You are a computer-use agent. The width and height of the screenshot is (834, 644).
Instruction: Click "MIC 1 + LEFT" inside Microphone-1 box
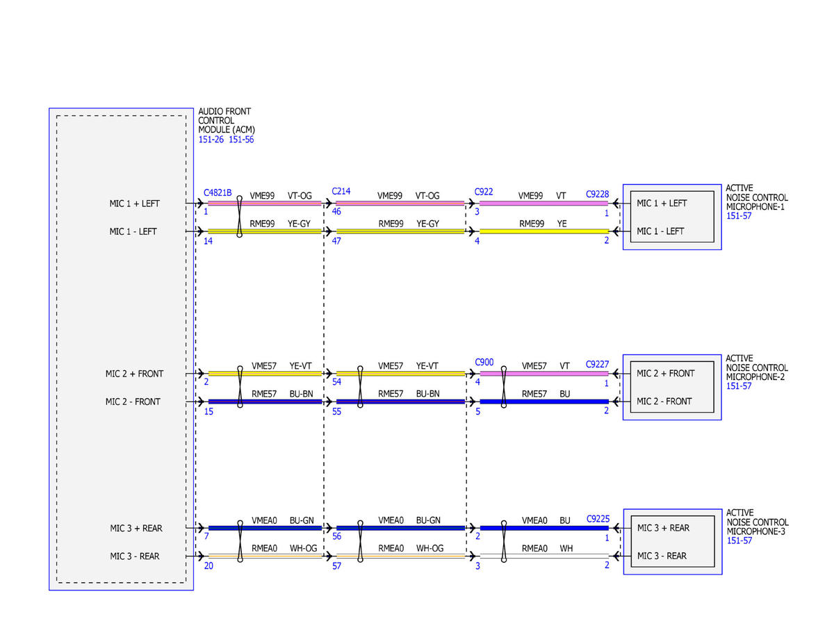[662, 203]
